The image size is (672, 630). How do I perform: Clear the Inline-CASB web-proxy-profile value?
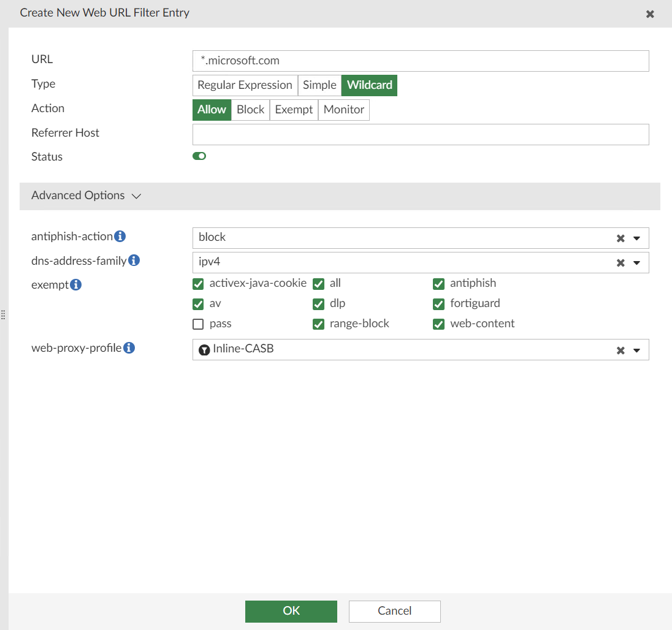[620, 349]
